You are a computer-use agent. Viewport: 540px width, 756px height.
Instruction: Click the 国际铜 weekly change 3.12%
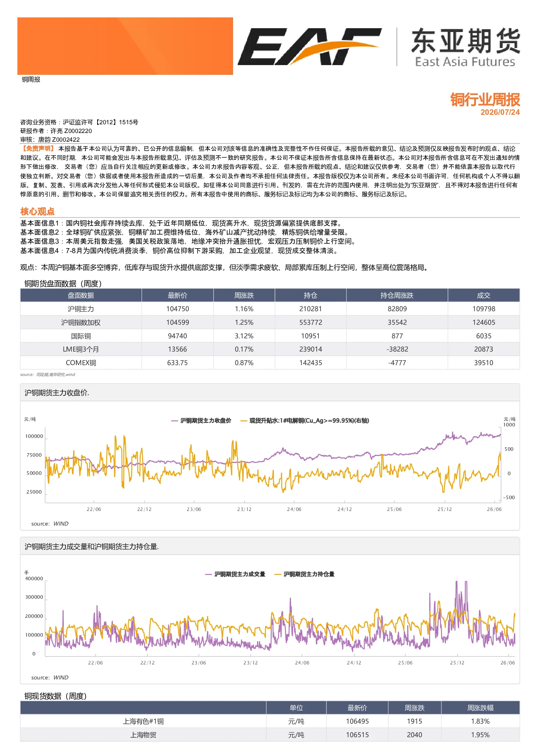click(x=244, y=336)
